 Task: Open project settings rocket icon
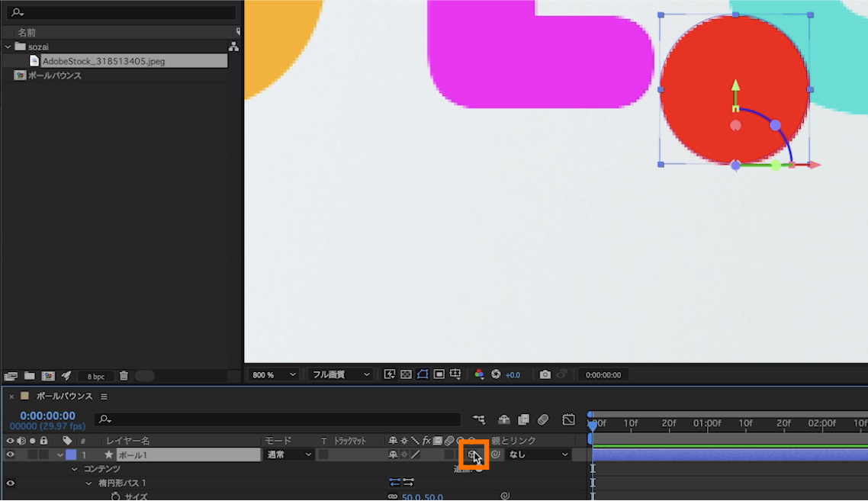66,376
